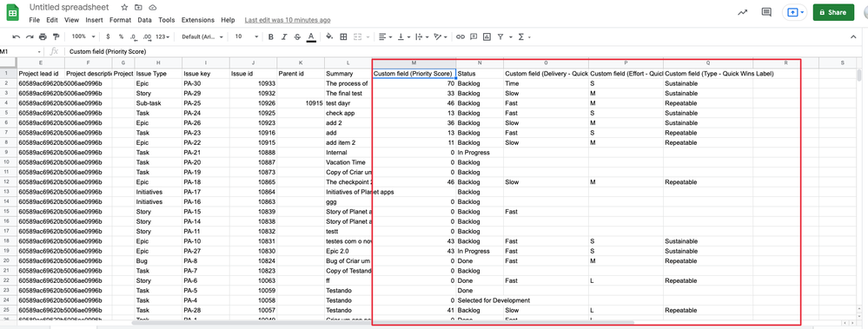Open the comment history icon
The image size is (868, 329).
[766, 12]
